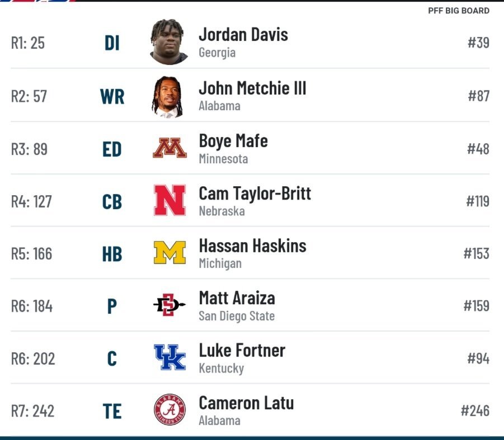Click Luke Fortner's name
The height and width of the screenshot is (440, 504).
(x=242, y=350)
